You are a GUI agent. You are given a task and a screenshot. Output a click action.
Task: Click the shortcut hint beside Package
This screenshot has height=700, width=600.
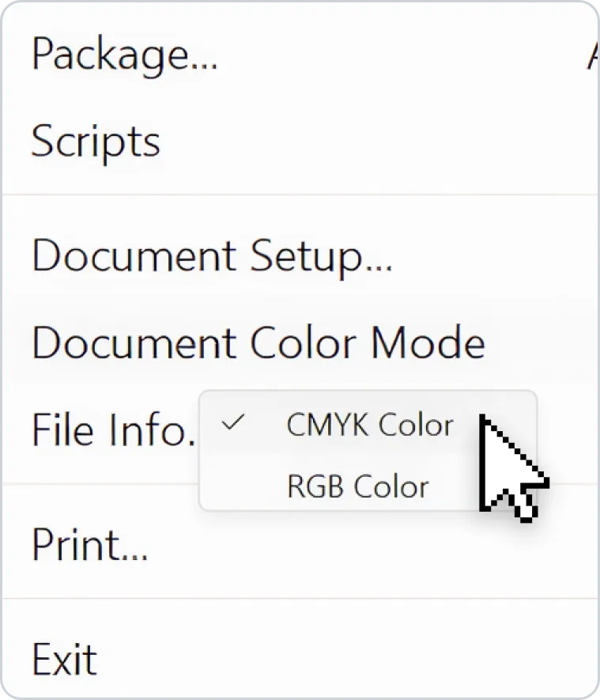593,56
